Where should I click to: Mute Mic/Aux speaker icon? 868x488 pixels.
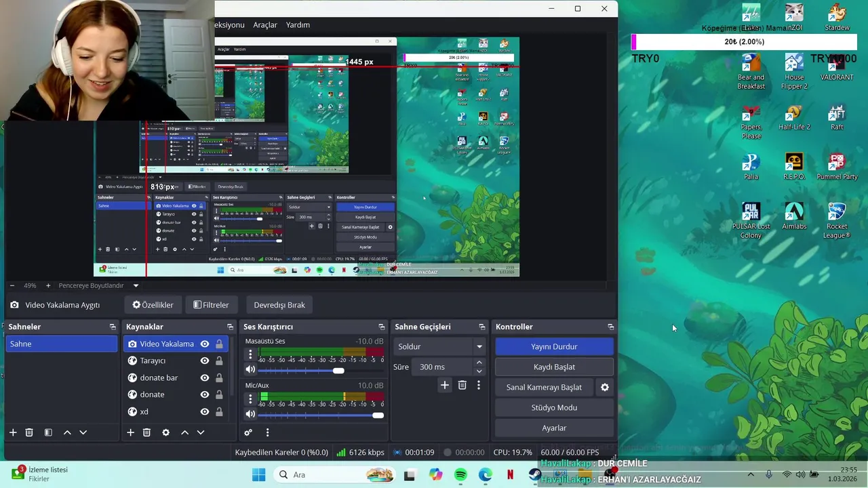tap(250, 414)
